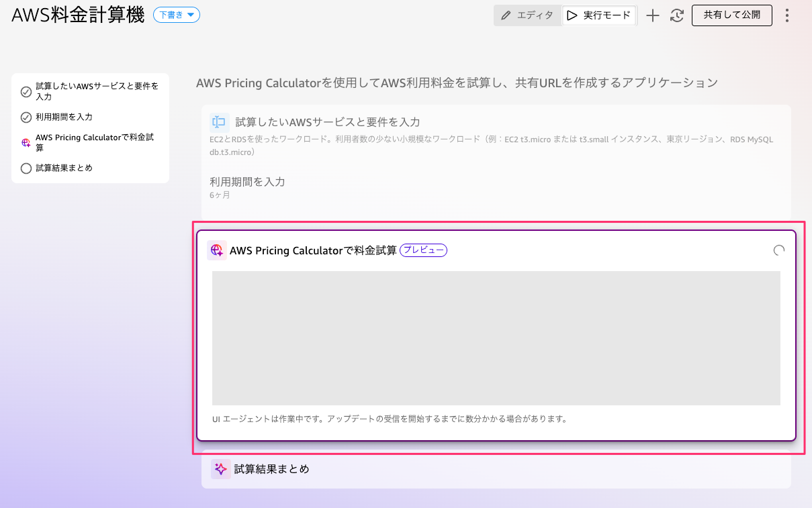Open the 下書き status dropdown
The height and width of the screenshot is (508, 812).
(x=176, y=15)
